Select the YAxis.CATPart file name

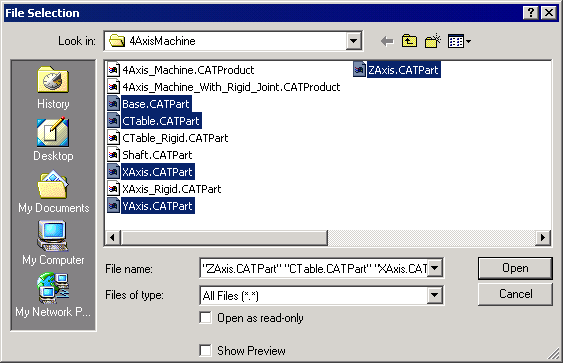[x=158, y=206]
